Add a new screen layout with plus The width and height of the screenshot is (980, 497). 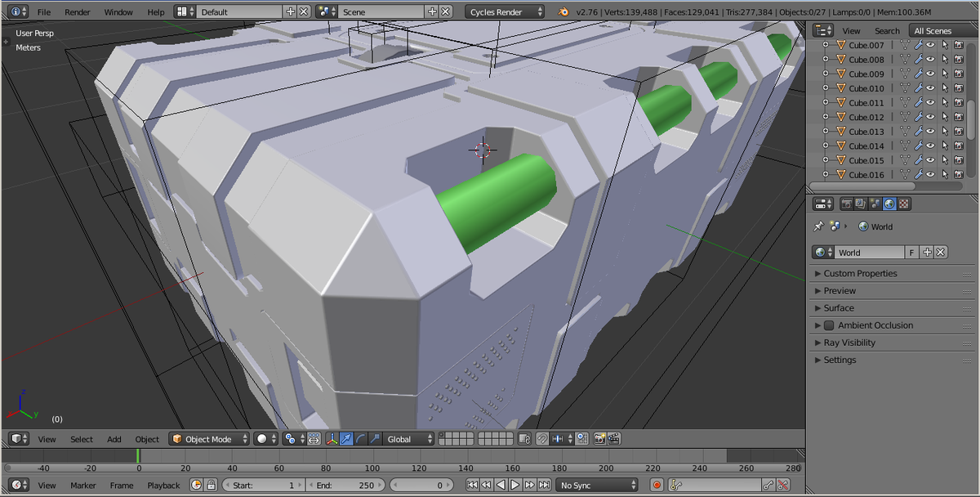[291, 12]
